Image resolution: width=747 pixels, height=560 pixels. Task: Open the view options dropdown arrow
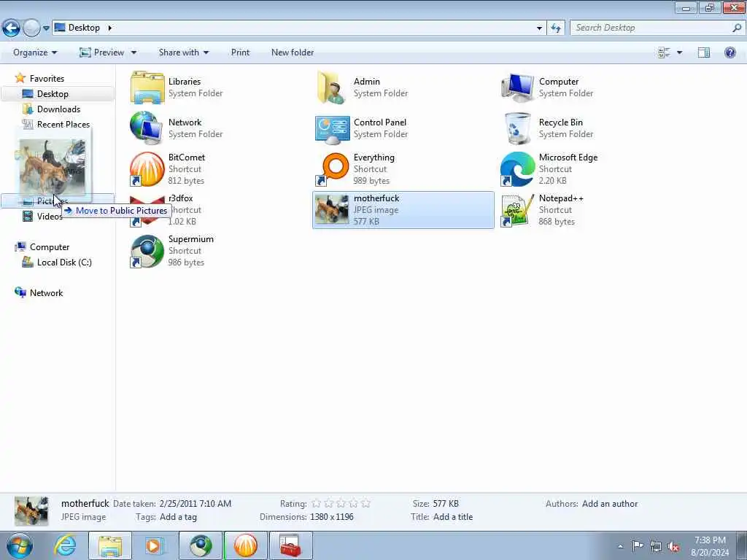(679, 52)
